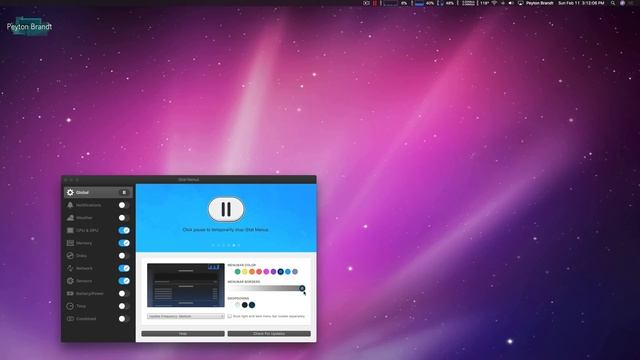Click the Battery/Power battery icon
Screen dimensions: 640x360
[70, 293]
